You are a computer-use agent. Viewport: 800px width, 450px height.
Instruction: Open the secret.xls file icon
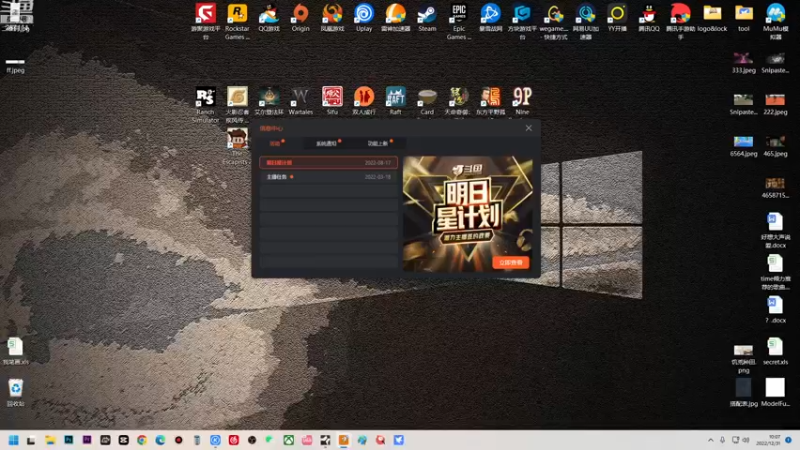coord(775,351)
